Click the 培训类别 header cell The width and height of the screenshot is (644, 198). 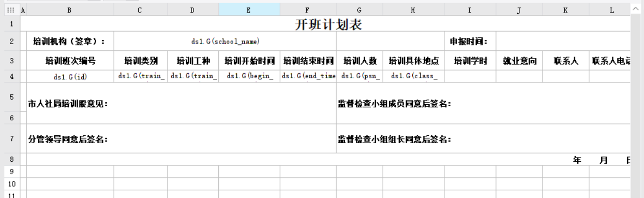tap(141, 61)
